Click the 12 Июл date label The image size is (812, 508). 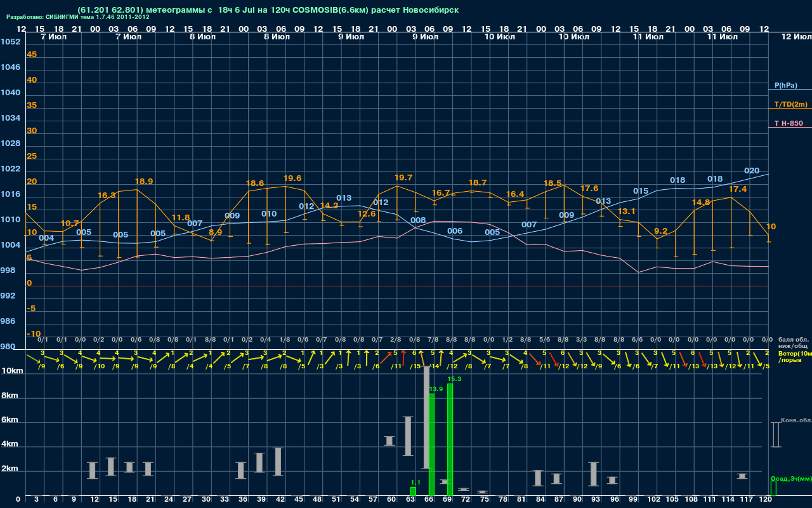(x=796, y=37)
